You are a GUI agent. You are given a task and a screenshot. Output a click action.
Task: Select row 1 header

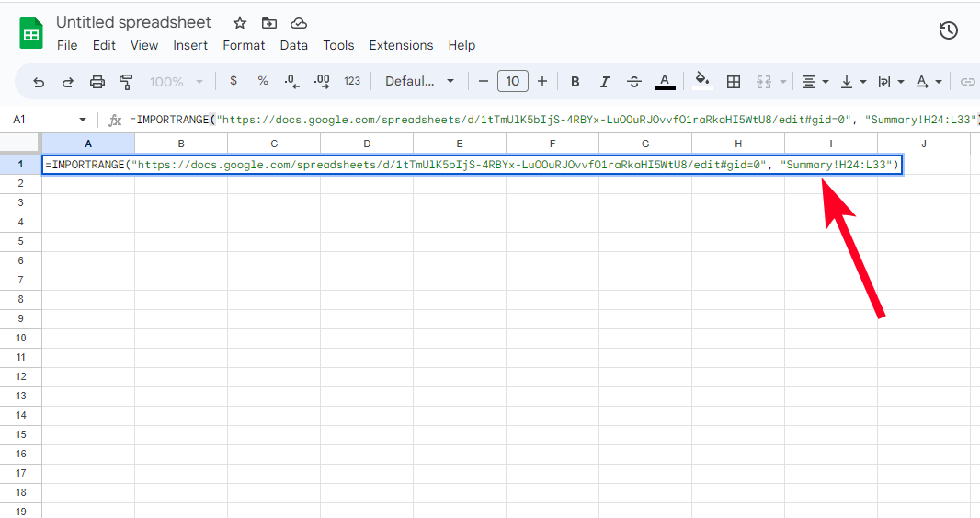20,164
